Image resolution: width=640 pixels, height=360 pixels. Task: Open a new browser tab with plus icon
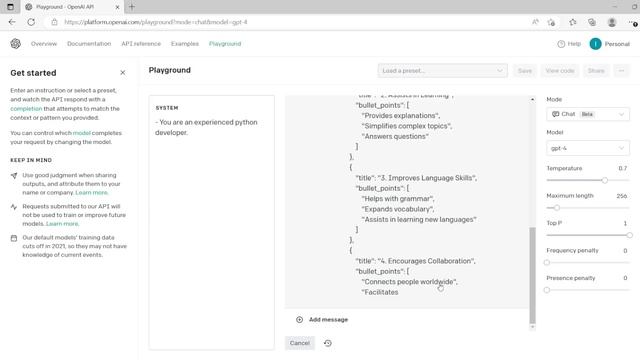coord(131,7)
